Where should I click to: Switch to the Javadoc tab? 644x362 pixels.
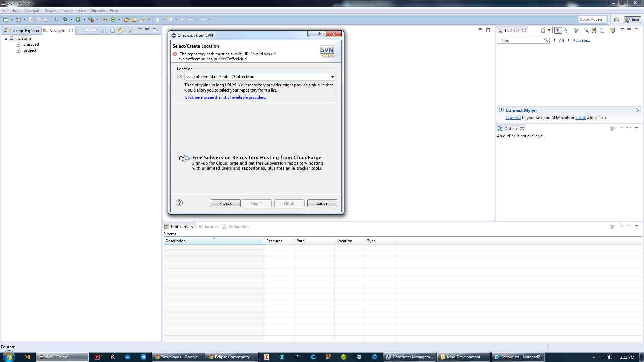tap(209, 227)
